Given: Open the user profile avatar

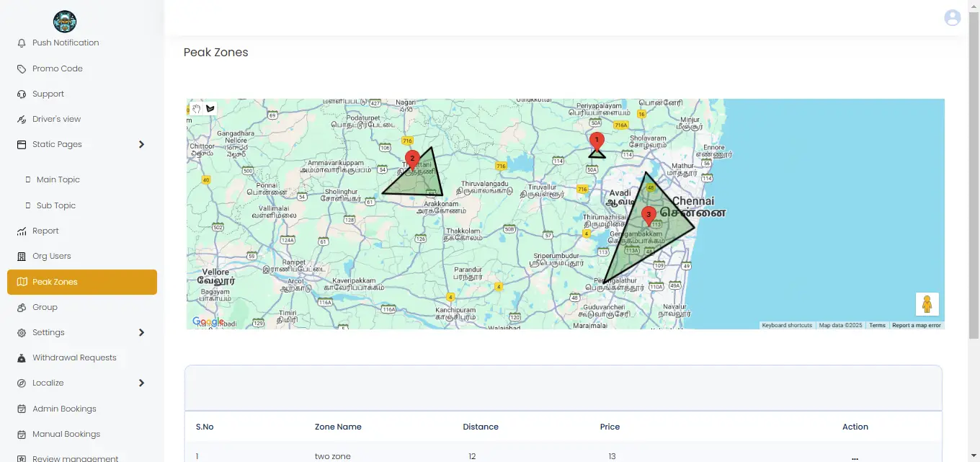Looking at the screenshot, I should [x=953, y=18].
